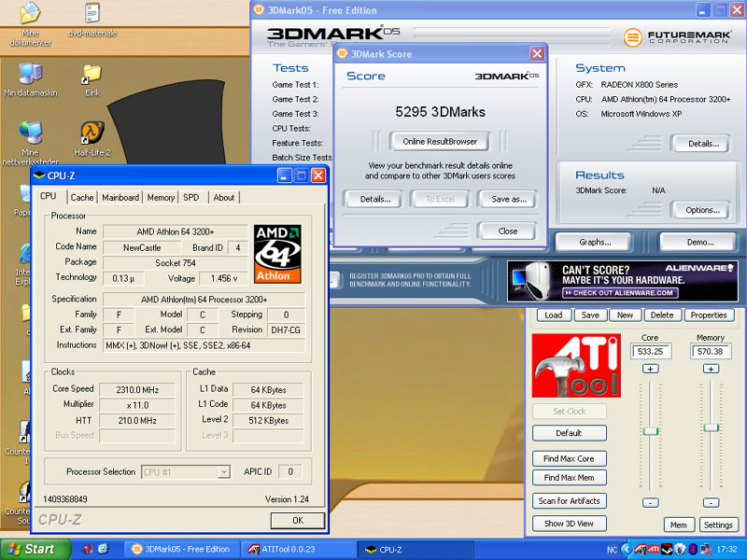Decrease Memory clock with minus button
The image size is (747, 560).
(x=711, y=502)
